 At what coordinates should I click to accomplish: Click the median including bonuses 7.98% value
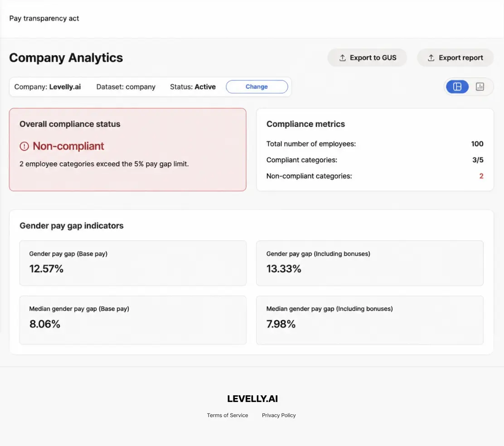[281, 324]
